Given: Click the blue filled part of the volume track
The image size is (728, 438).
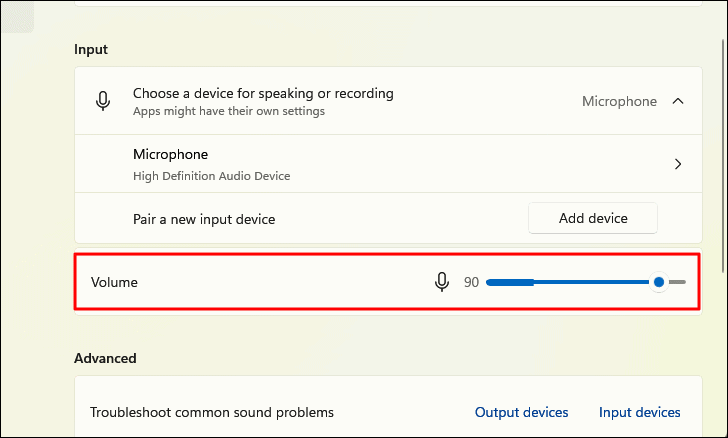Looking at the screenshot, I should coord(560,283).
